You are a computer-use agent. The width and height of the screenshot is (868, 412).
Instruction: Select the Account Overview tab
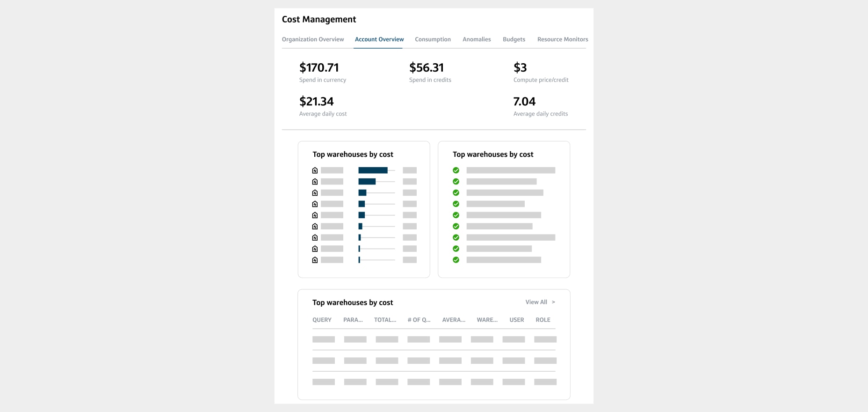379,39
